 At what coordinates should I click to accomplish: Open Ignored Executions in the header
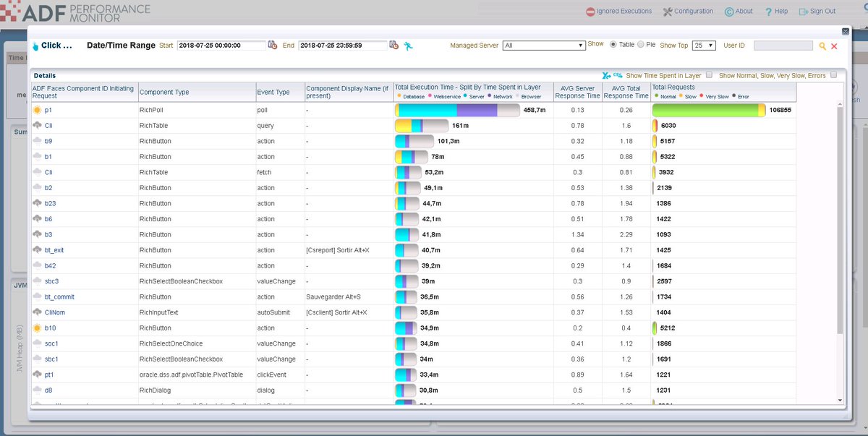pyautogui.click(x=618, y=11)
